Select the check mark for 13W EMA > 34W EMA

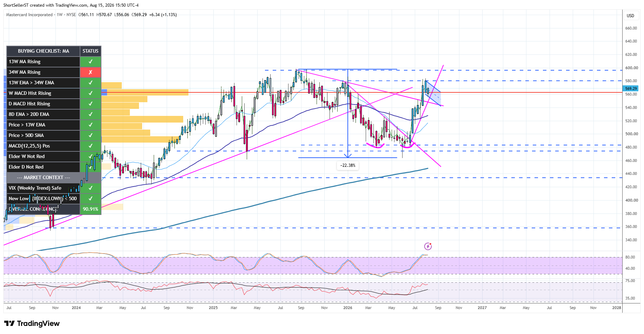point(91,83)
